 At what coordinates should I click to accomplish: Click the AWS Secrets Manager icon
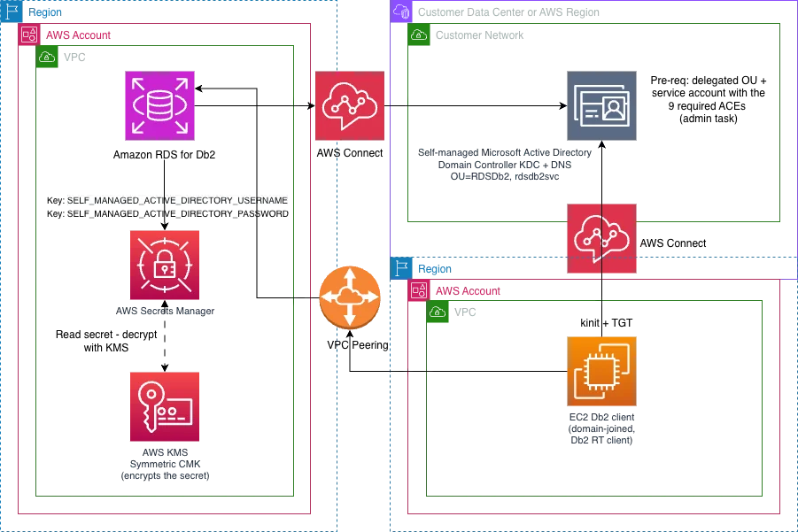coord(165,265)
